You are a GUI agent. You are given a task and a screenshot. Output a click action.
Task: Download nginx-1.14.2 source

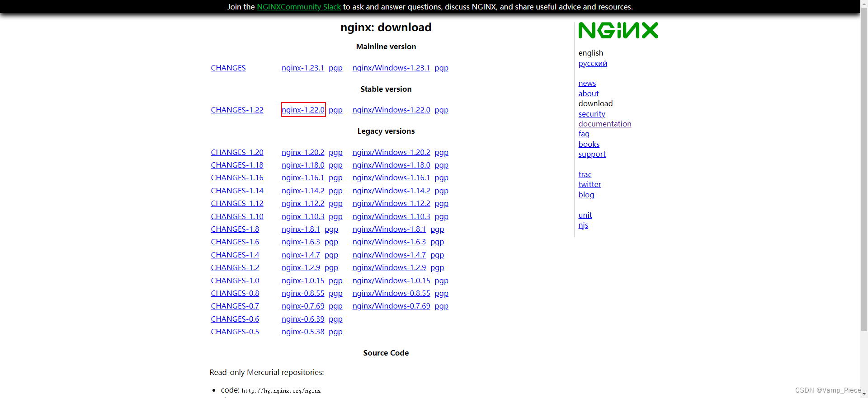click(x=303, y=191)
